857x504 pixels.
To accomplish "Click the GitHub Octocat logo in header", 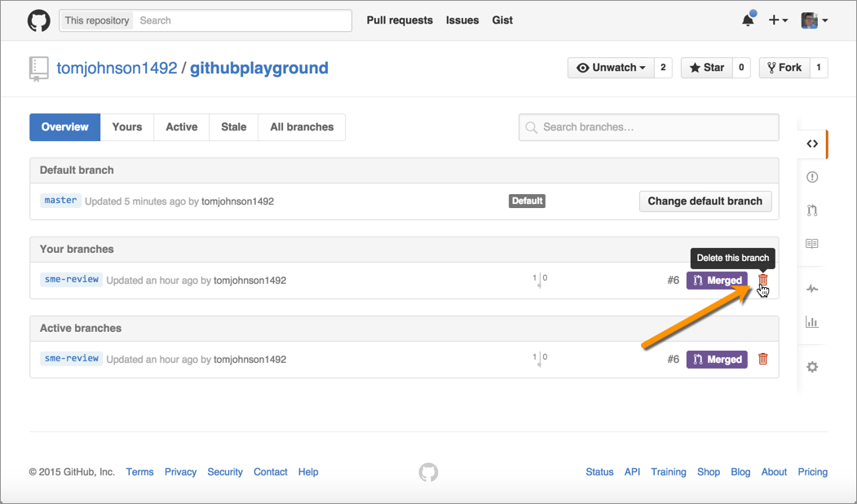I will (x=38, y=20).
